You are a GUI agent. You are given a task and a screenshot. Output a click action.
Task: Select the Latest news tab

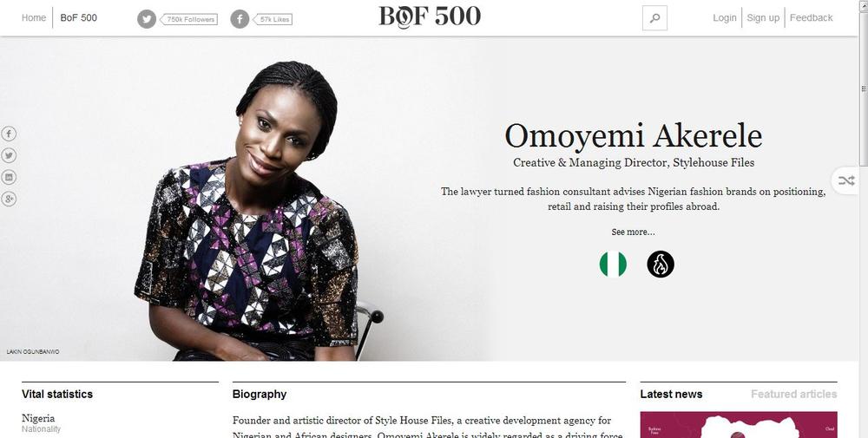tap(671, 395)
